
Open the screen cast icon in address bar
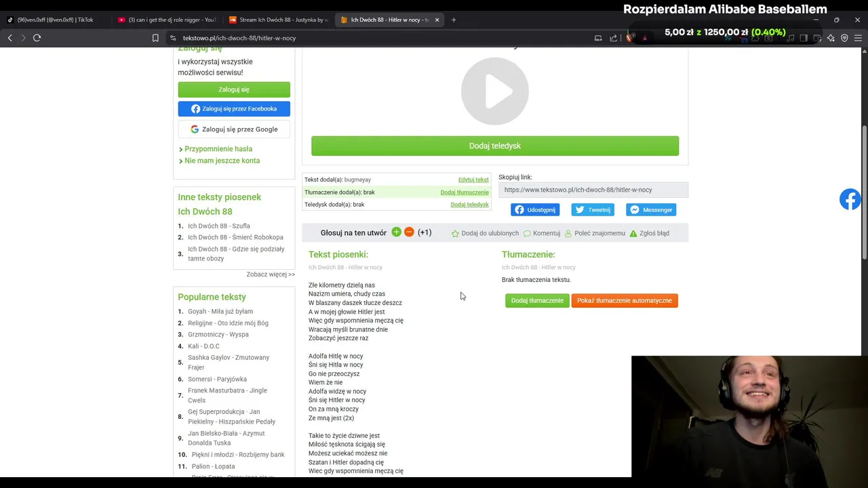tap(598, 38)
